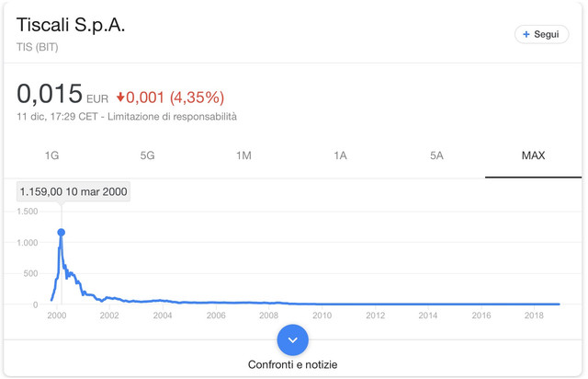
Task: Click the Tiscali S.p.A. title
Action: coord(71,25)
